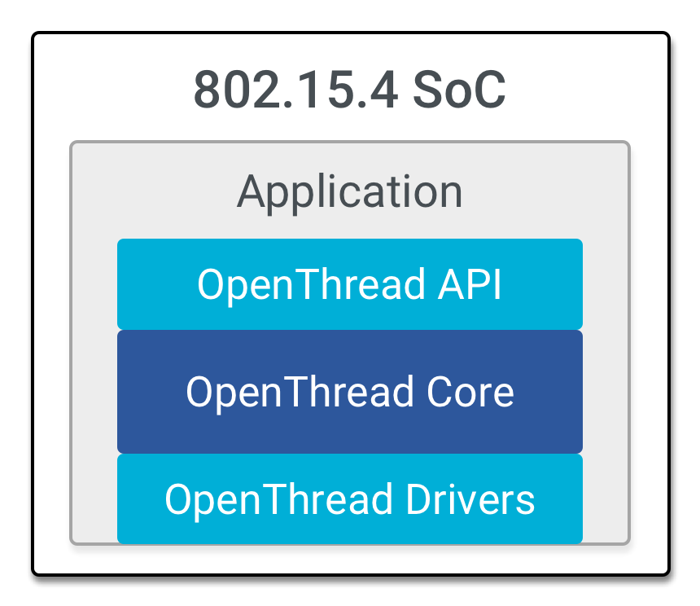This screenshot has height=606, width=700.
Task: Click the black background outside the white card
Action: [x=16, y=301]
